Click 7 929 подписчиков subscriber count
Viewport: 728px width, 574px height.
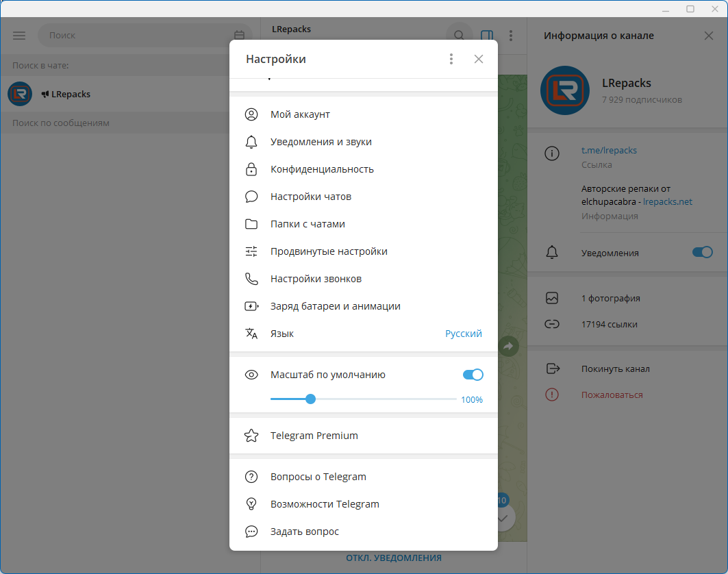(x=642, y=99)
